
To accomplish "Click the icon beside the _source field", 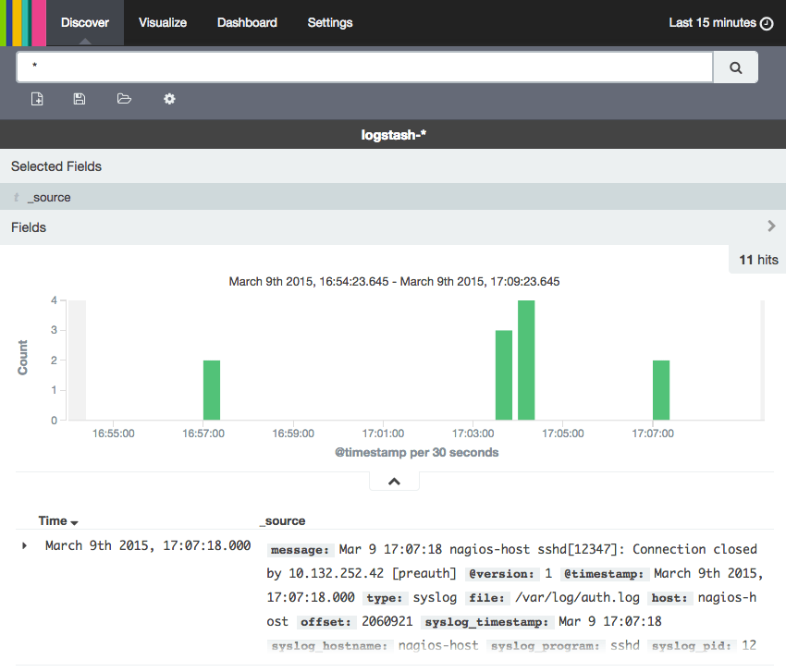I will coord(16,197).
